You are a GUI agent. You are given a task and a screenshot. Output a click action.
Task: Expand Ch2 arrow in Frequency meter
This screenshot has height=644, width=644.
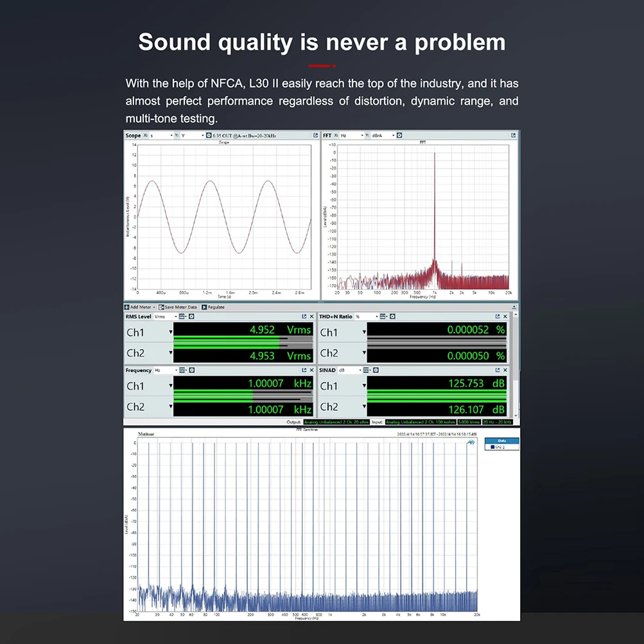click(170, 406)
